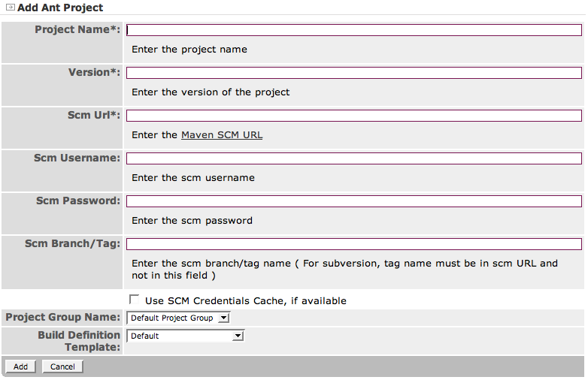Click the arrow icon beside Add Ant Project
The image size is (588, 383).
tap(10, 8)
